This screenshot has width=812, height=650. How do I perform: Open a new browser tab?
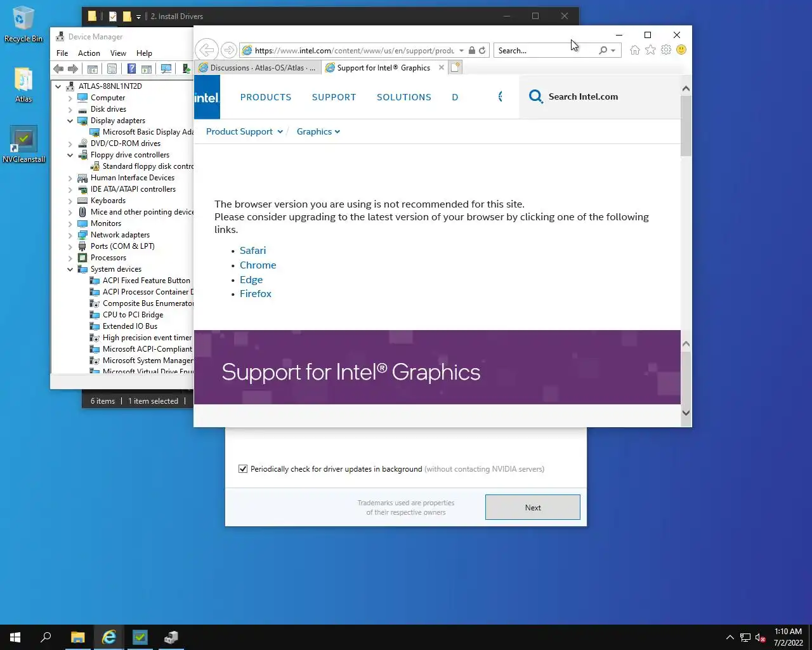pyautogui.click(x=455, y=67)
